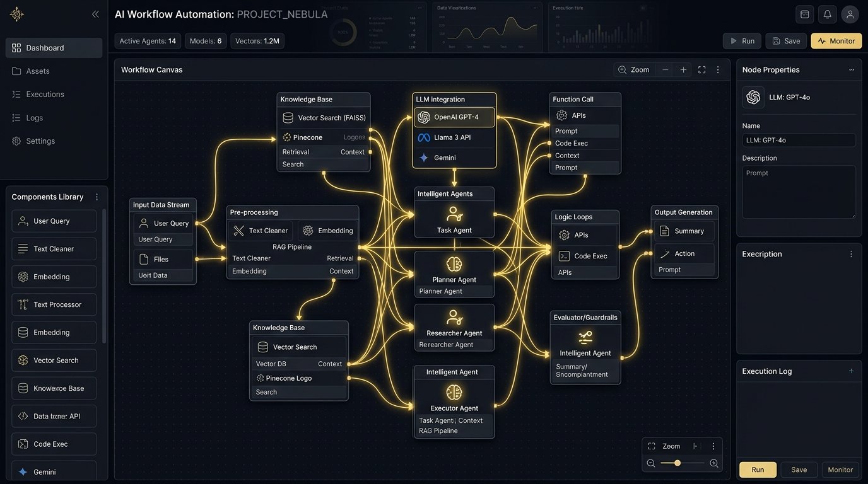The width and height of the screenshot is (868, 484).
Task: Click the zoom-in magnifier beside the slider
Action: click(714, 463)
